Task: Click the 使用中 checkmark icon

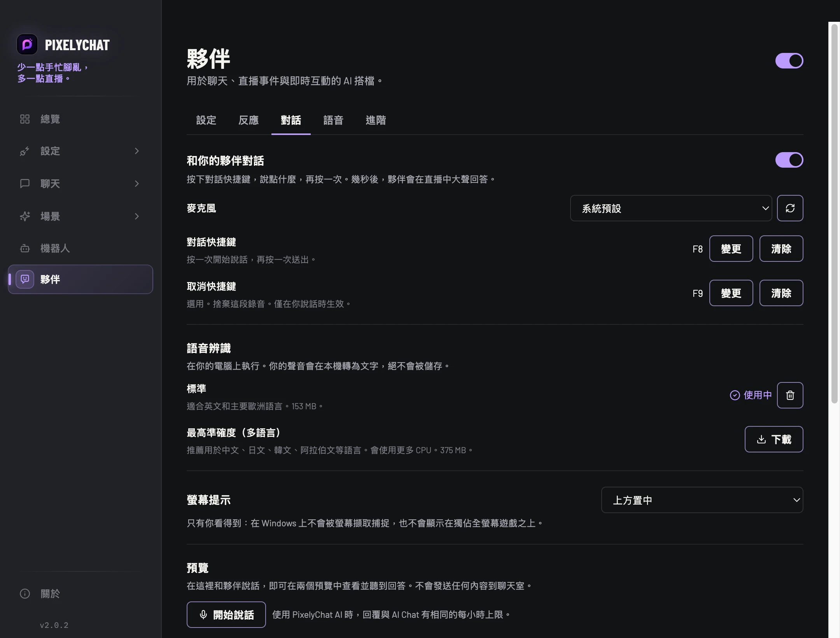Action: [x=735, y=395]
